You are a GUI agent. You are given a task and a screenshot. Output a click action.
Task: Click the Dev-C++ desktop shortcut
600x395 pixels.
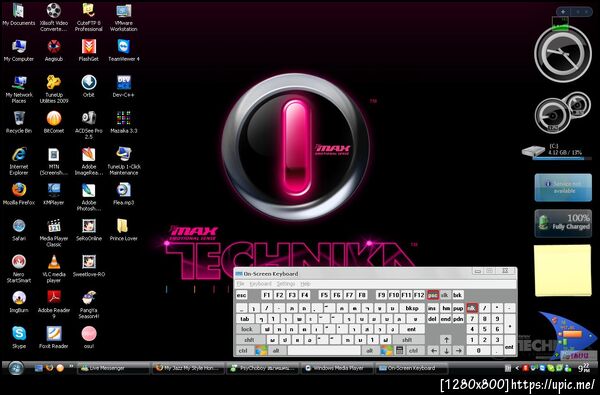[124, 86]
